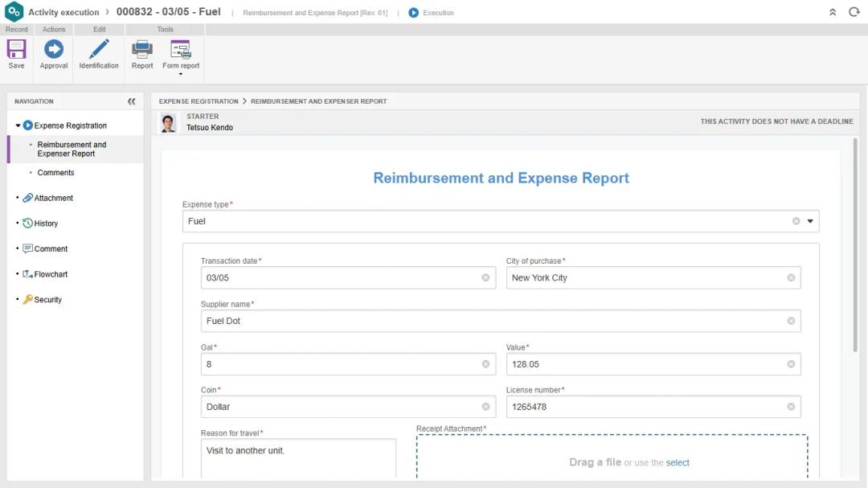Click the refresh icon at top right
This screenshot has width=868, height=488.
[x=854, y=12]
